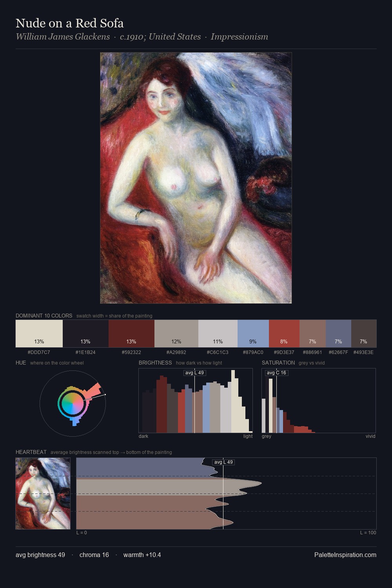Click the 'avg C 16' saturation label
Viewport: 392px width, 588px height.
[277, 373]
